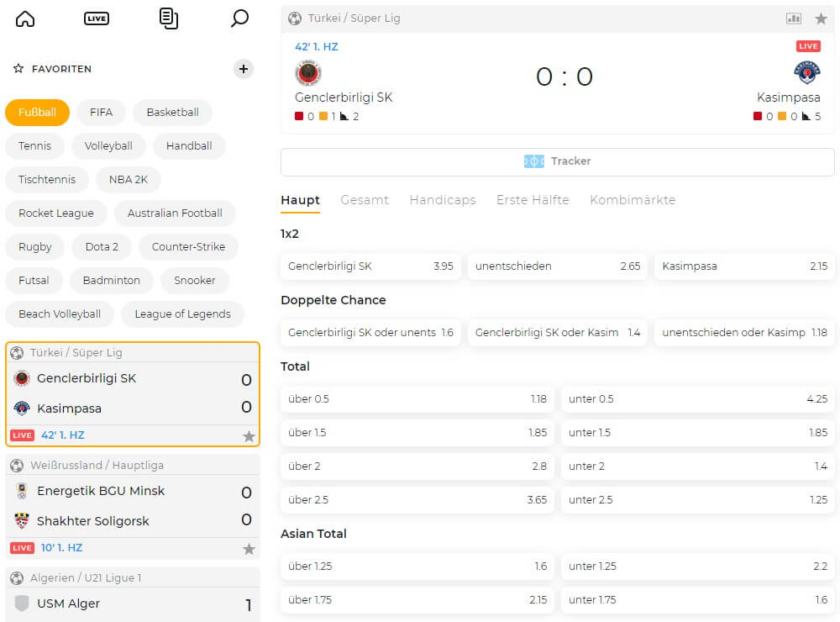
Task: Switch to the Haupt tab
Action: (x=300, y=200)
